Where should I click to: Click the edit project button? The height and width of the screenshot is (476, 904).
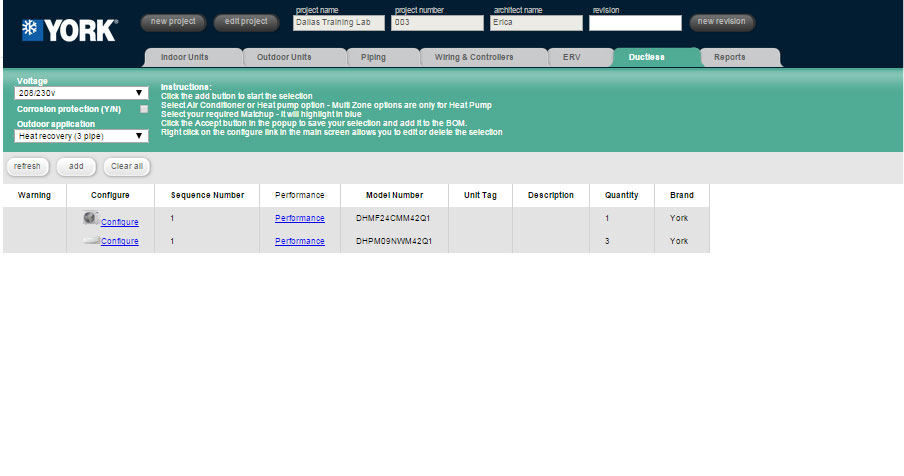(246, 21)
